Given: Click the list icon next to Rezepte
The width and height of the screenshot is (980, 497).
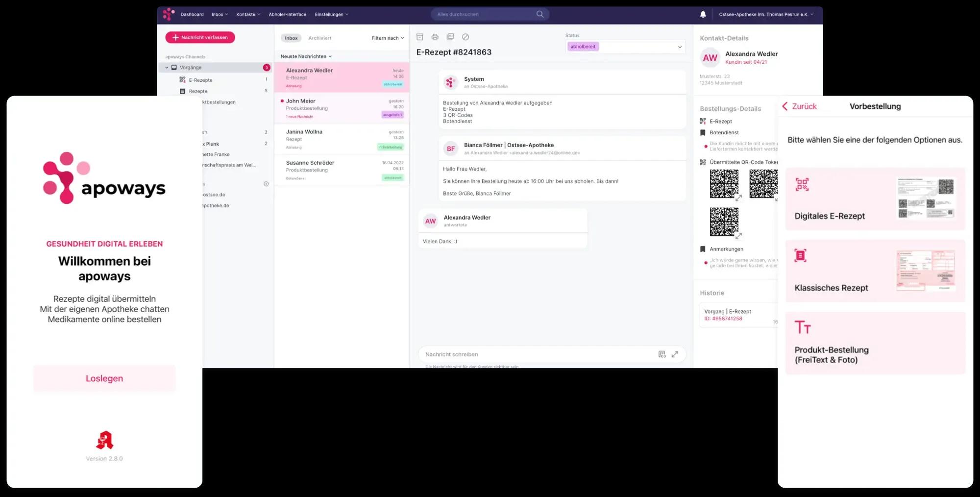Looking at the screenshot, I should coord(182,91).
